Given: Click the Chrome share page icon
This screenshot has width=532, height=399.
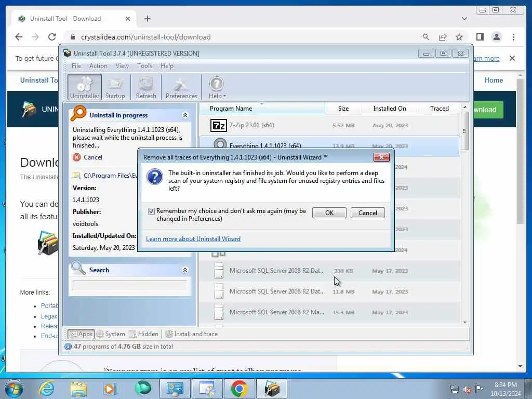Looking at the screenshot, I should pyautogui.click(x=443, y=37).
